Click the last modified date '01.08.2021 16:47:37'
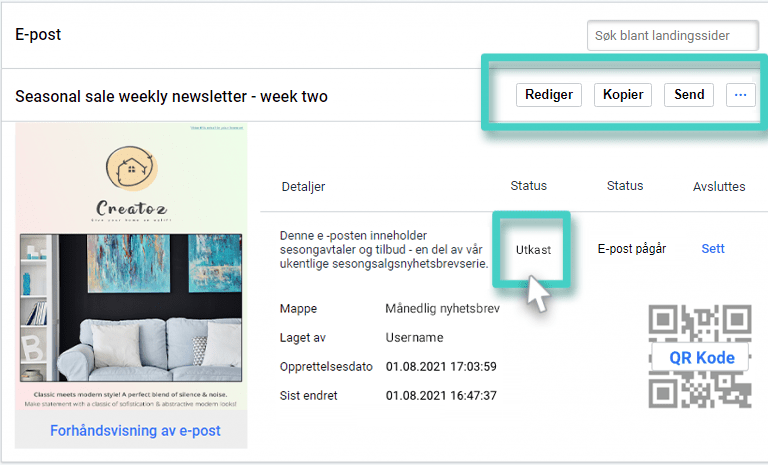Image resolution: width=768 pixels, height=465 pixels. (441, 395)
